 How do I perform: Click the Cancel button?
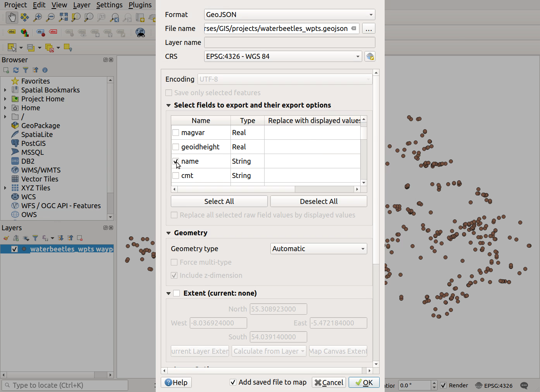point(329,382)
